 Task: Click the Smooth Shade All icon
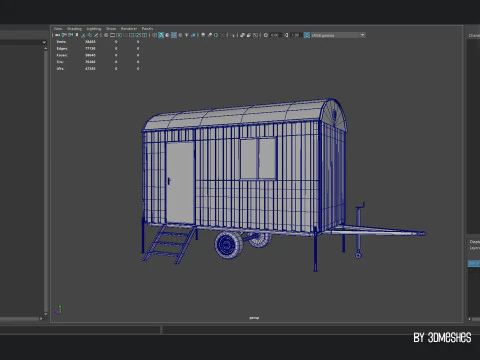[161, 35]
